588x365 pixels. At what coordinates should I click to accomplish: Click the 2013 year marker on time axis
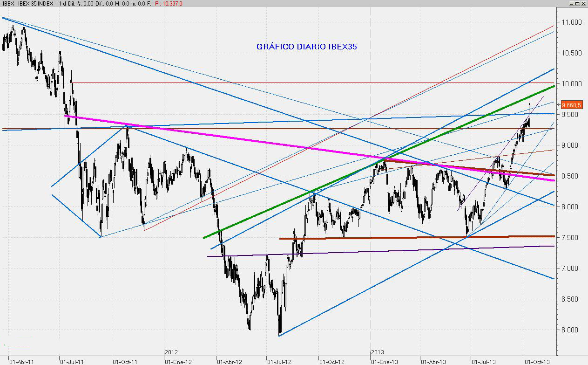tap(378, 352)
